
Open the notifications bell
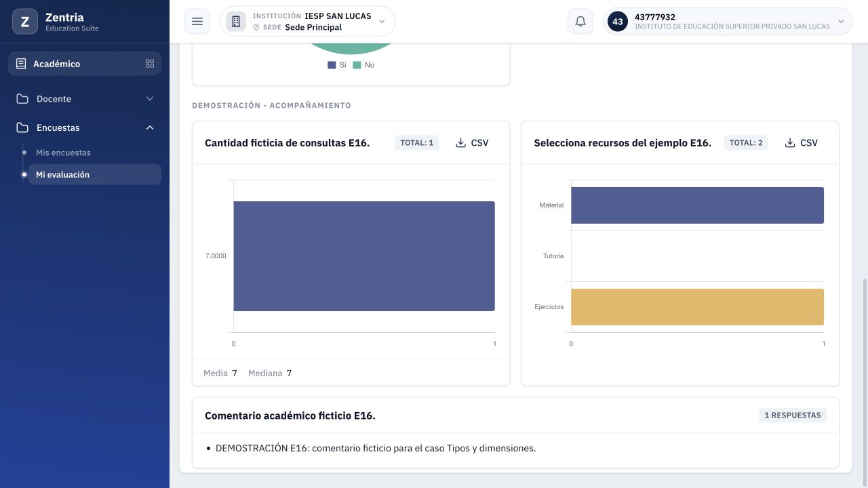pyautogui.click(x=580, y=22)
